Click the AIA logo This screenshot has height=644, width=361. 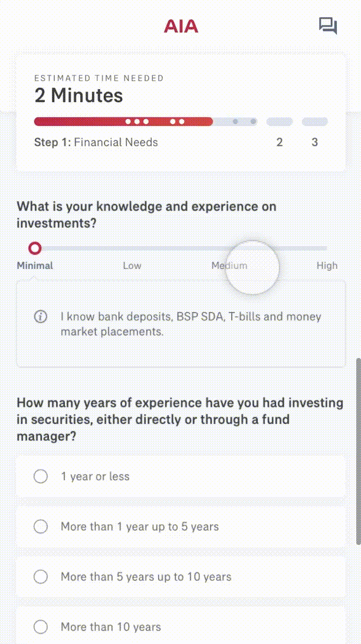click(x=181, y=26)
